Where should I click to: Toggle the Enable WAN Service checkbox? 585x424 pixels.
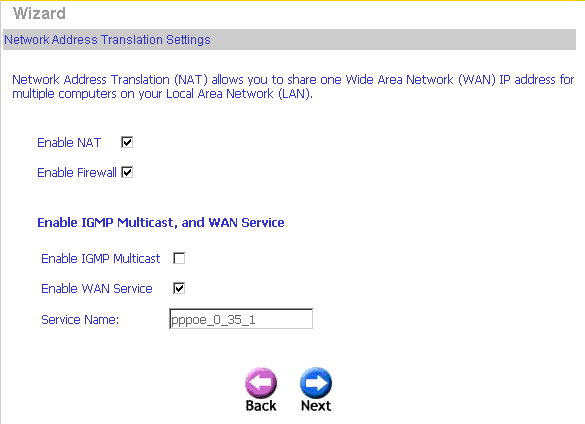pyautogui.click(x=179, y=288)
